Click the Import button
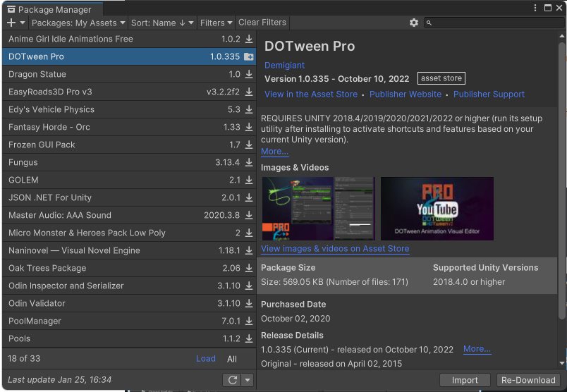 coord(465,381)
